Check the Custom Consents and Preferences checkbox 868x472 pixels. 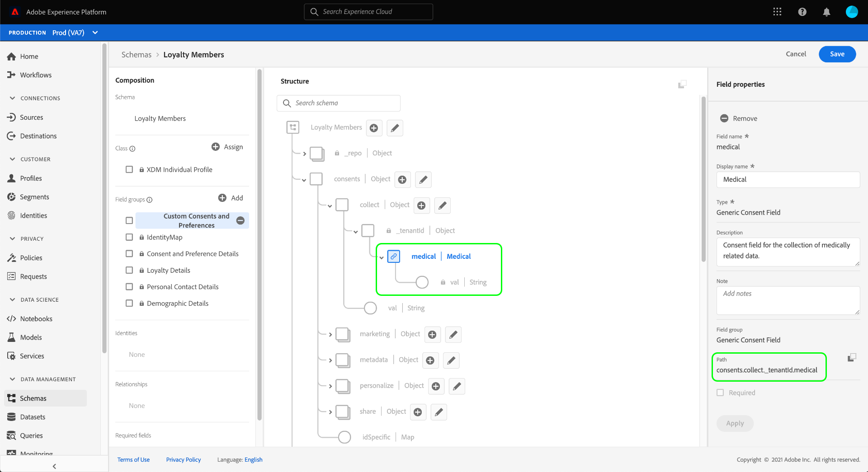[x=129, y=220]
